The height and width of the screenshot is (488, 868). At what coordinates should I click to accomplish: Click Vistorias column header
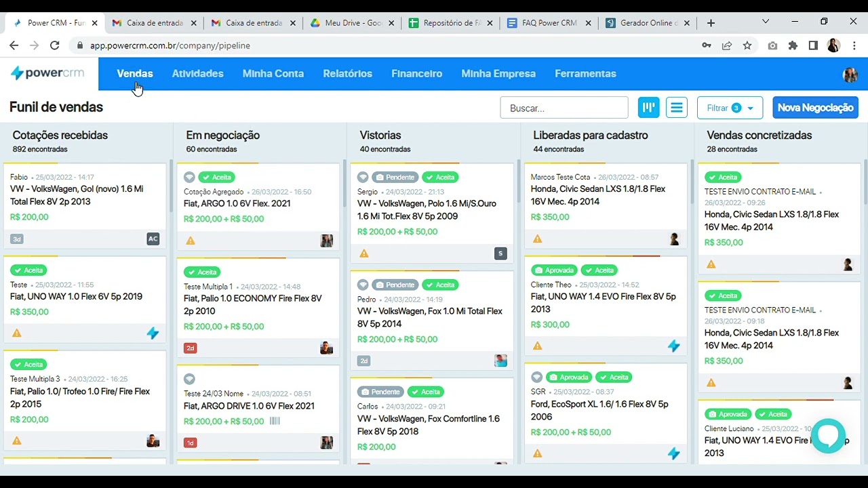(x=380, y=135)
